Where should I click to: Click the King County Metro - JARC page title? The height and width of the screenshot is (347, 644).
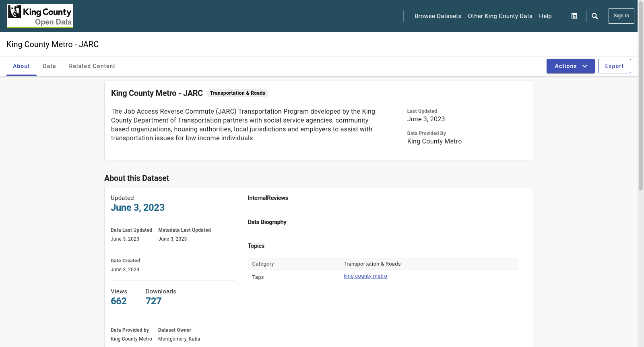(52, 44)
